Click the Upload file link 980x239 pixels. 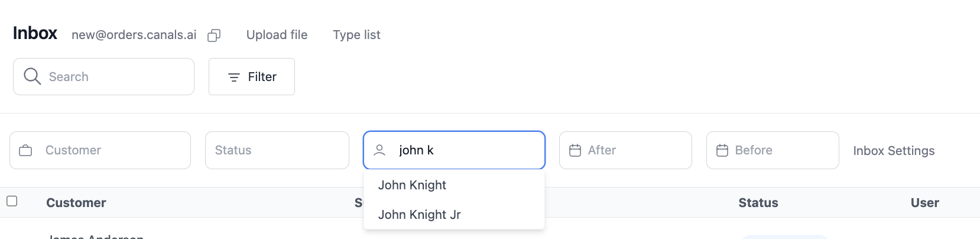click(277, 35)
